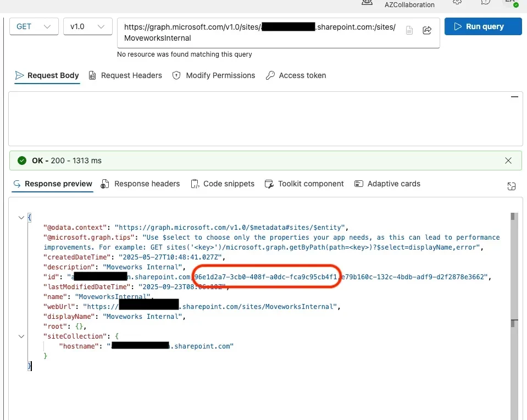Click the green success check icon
Screen dimensions: 527x420
(x=22, y=161)
